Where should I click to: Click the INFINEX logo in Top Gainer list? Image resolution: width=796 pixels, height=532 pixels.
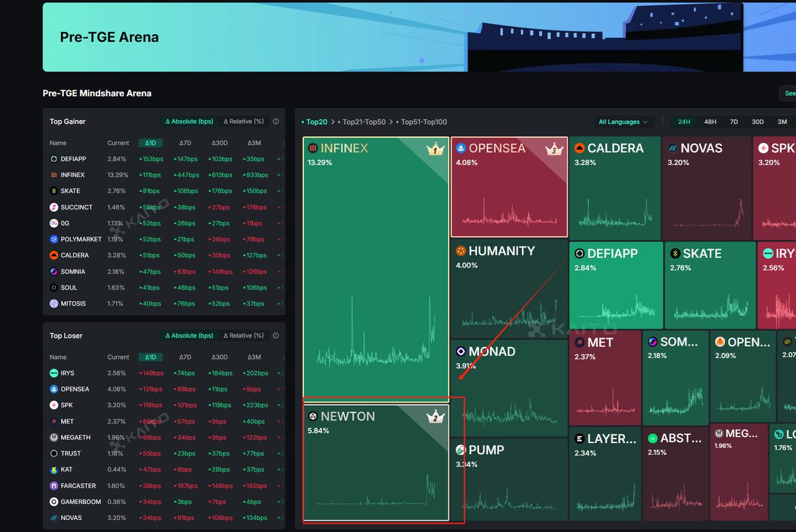[x=54, y=175]
